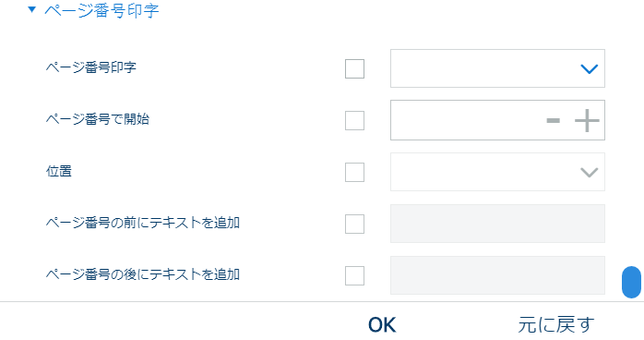Click the 元に戻す button
644x340 pixels.
[556, 325]
